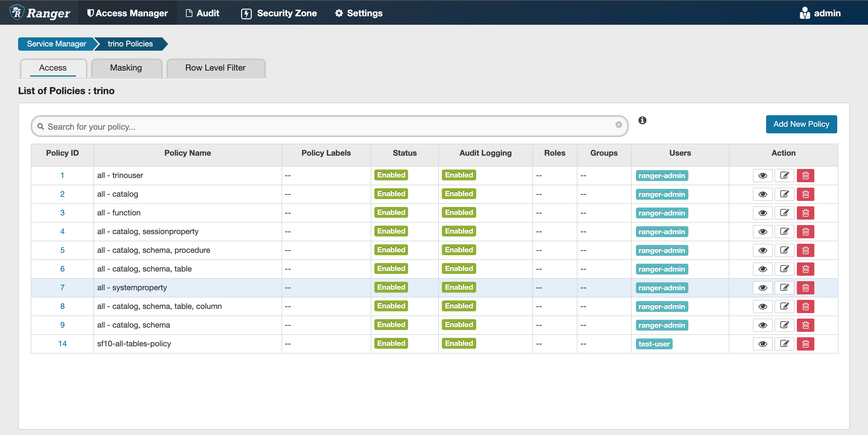Open policy ID 14 link
868x435 pixels.
(62, 344)
